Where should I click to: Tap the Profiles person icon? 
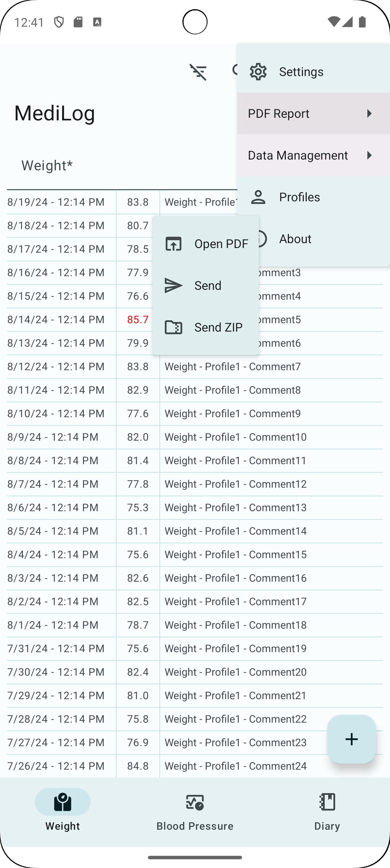point(258,197)
